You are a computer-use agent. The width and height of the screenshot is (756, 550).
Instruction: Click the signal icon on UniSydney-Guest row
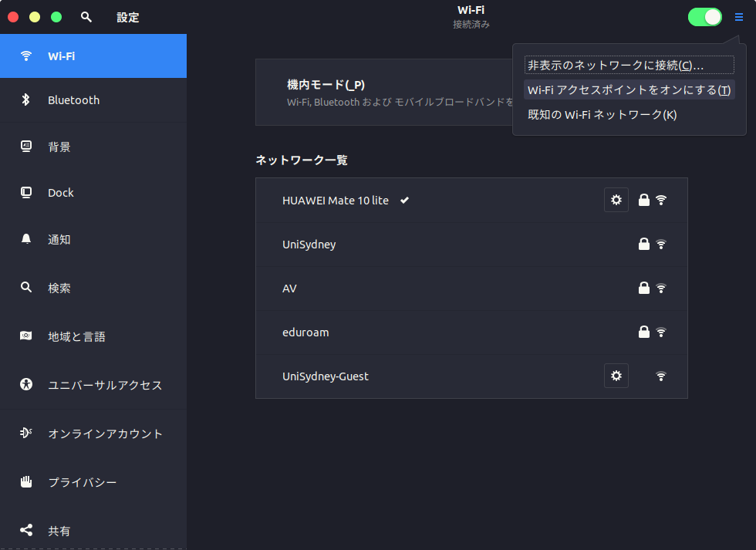(661, 376)
